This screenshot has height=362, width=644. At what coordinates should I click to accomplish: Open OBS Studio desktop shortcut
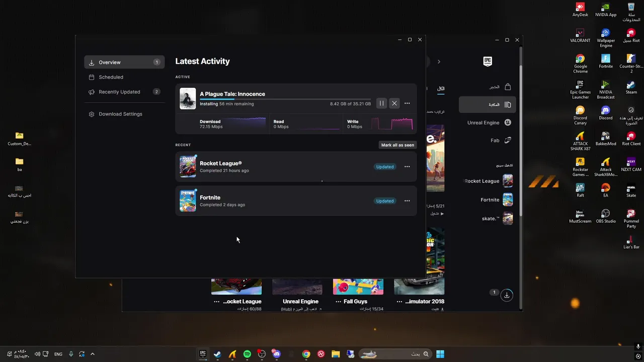(606, 216)
